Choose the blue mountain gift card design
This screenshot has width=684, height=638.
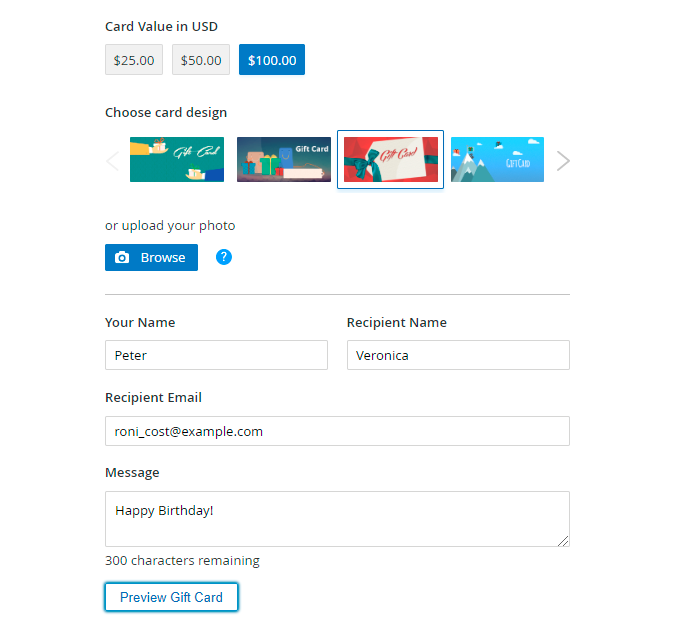497,160
